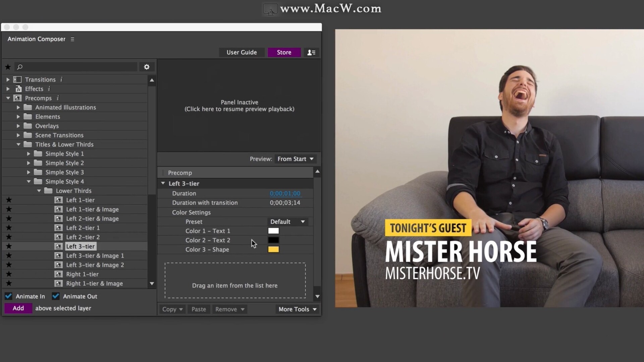644x362 pixels.
Task: Click the Precomps info icon
Action: (x=58, y=98)
